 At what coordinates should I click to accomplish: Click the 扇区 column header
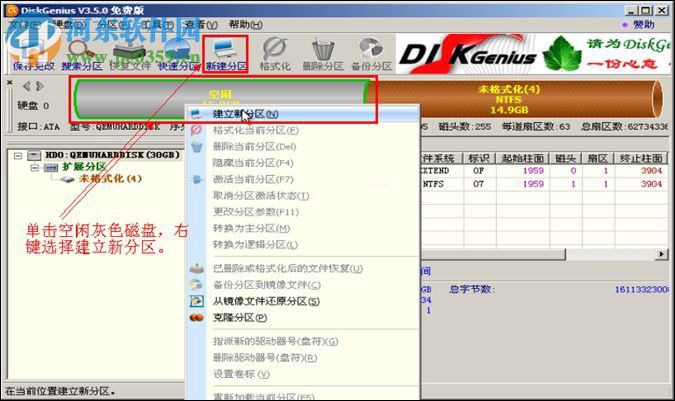[x=597, y=158]
